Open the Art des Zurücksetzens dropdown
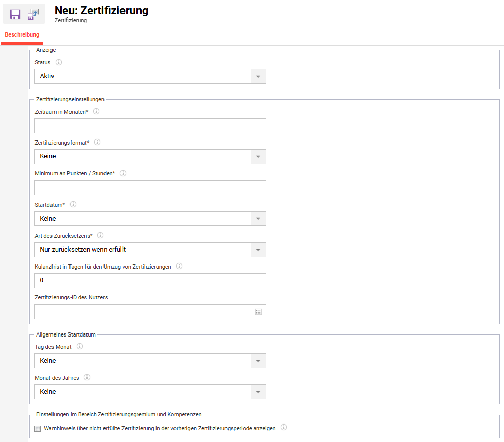 [x=150, y=250]
